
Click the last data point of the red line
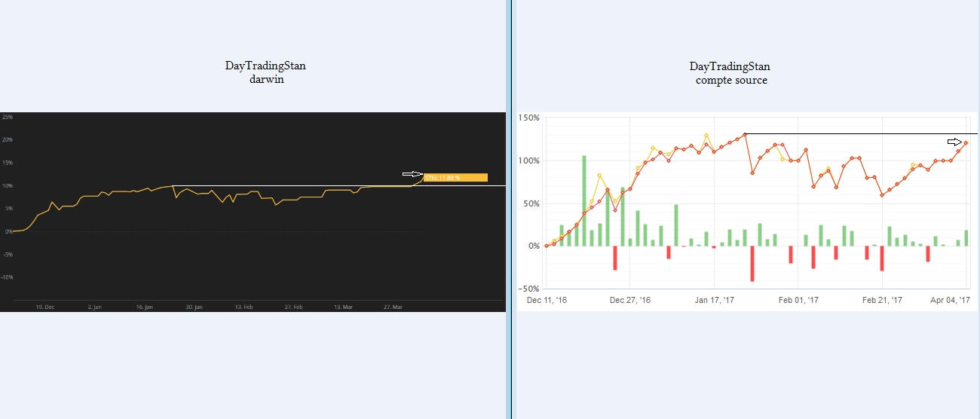tap(966, 143)
